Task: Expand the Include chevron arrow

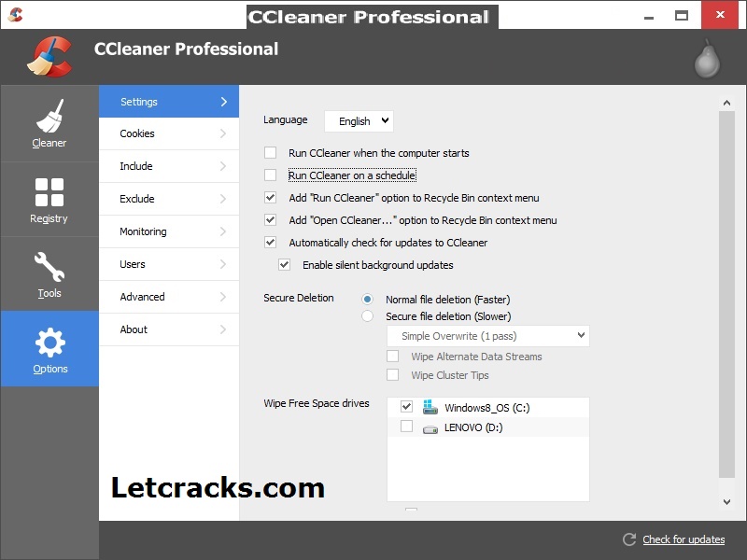Action: (x=223, y=166)
